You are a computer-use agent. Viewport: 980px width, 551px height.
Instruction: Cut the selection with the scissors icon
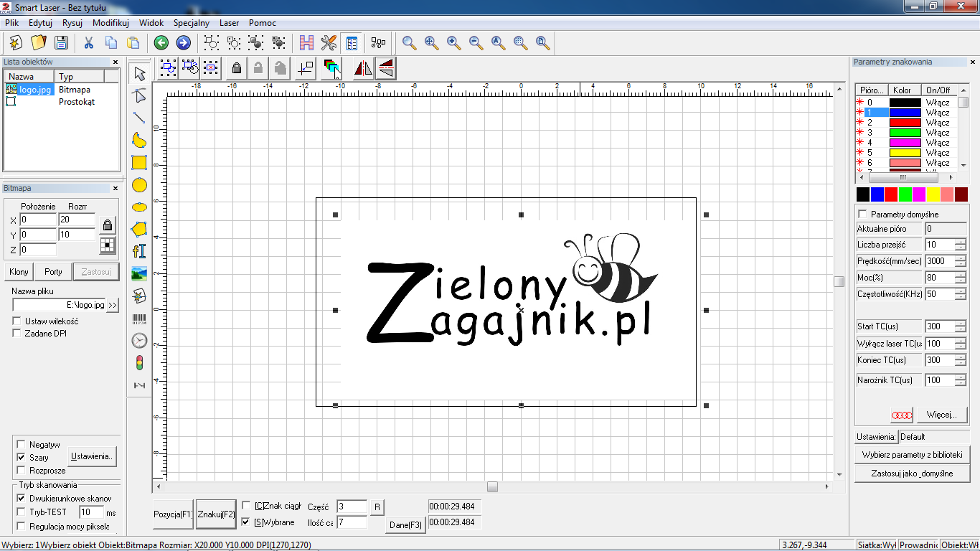[89, 42]
